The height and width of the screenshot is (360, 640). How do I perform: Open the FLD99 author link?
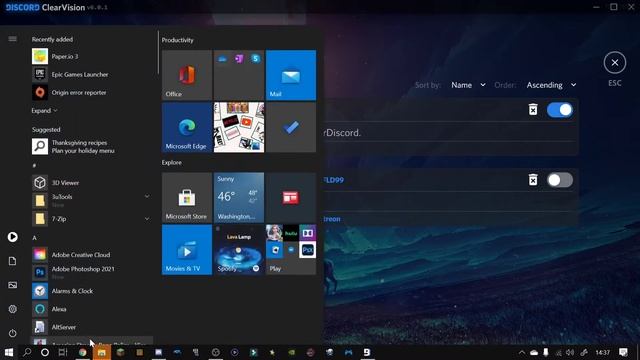pyautogui.click(x=334, y=180)
